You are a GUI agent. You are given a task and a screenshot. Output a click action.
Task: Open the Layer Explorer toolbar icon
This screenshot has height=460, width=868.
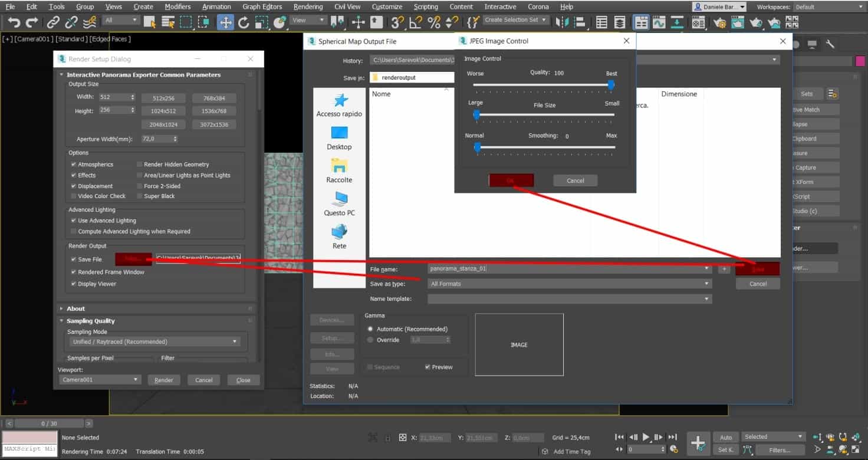coord(620,22)
